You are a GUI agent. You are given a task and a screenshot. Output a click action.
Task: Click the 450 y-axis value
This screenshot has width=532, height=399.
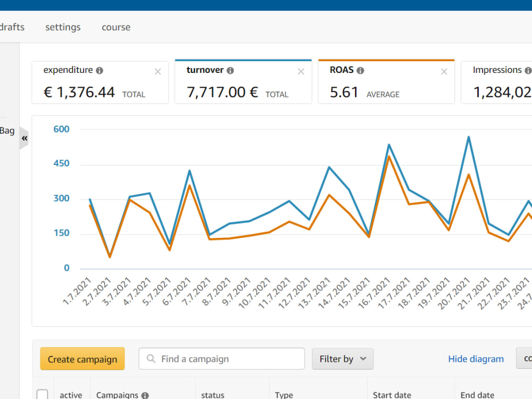click(x=61, y=163)
